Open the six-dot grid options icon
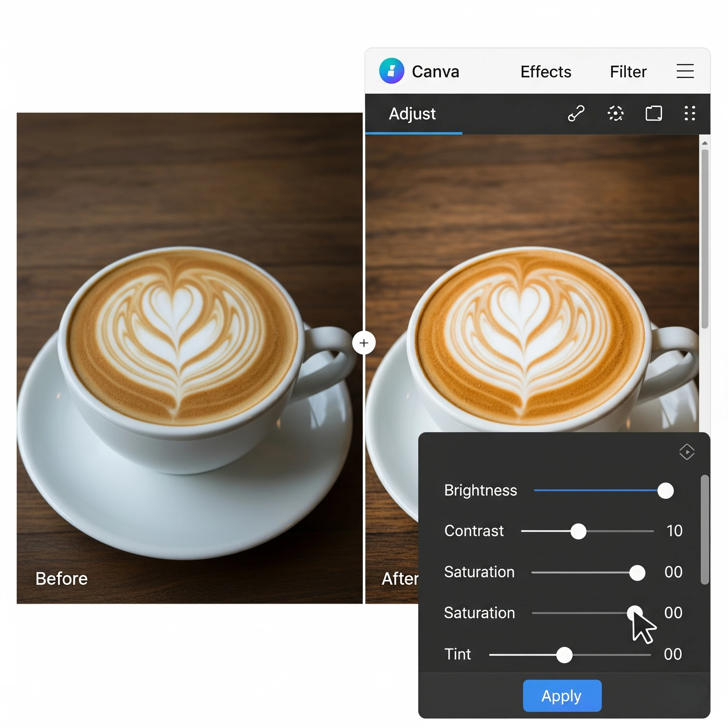Image resolution: width=728 pixels, height=728 pixels. 690,113
